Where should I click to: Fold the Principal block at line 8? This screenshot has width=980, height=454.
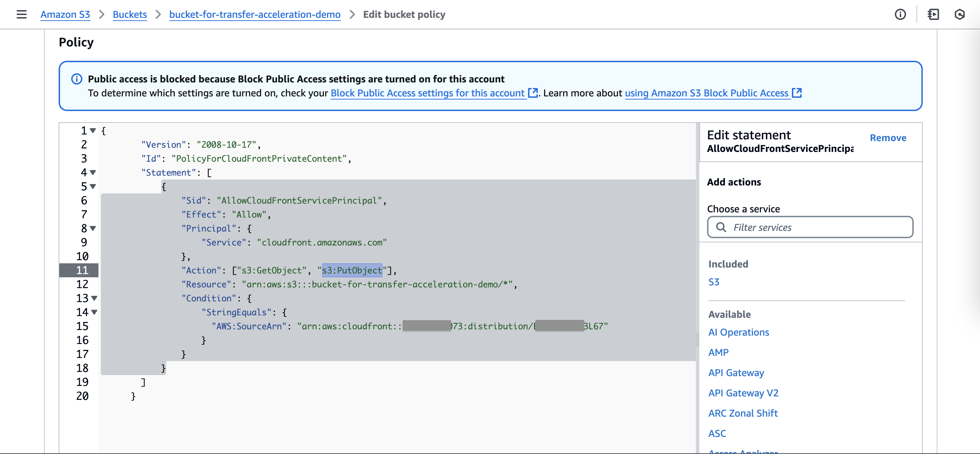pos(93,228)
